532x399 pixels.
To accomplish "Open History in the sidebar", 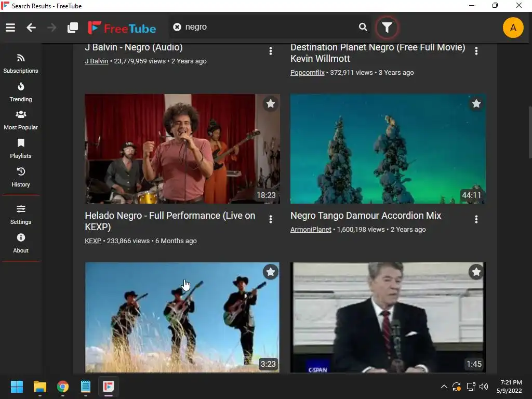I will point(21,178).
